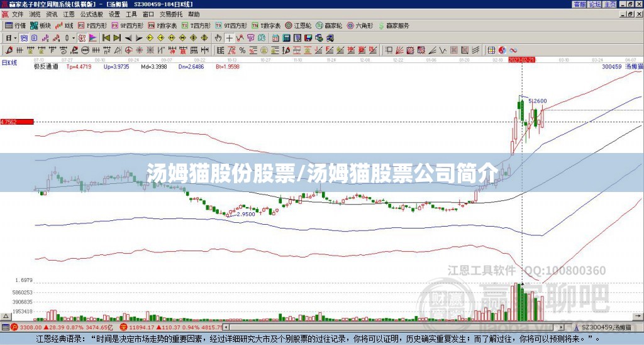
Task: Open the 交易委托 menu
Action: [x=171, y=14]
